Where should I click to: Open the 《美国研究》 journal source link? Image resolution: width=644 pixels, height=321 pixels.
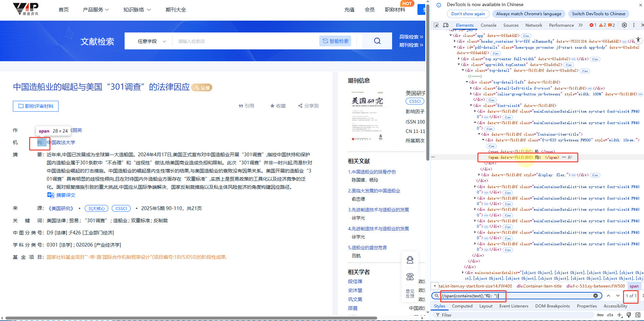point(61,208)
